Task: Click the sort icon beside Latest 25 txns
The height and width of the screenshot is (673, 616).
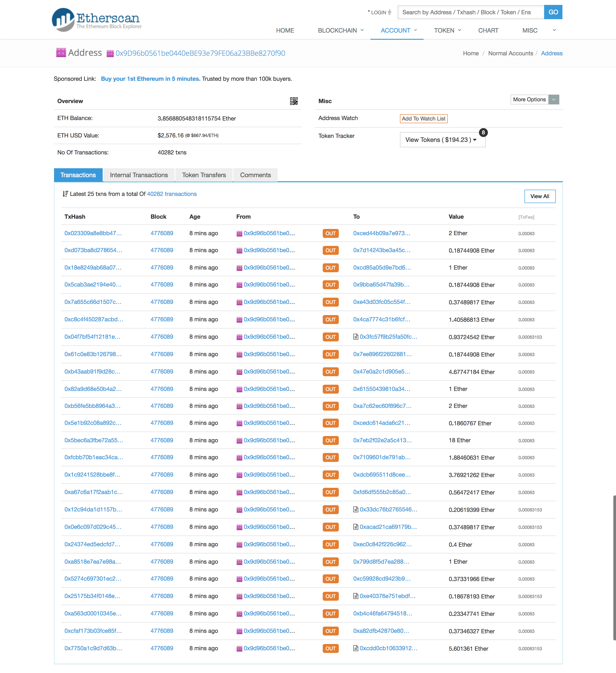Action: (65, 194)
